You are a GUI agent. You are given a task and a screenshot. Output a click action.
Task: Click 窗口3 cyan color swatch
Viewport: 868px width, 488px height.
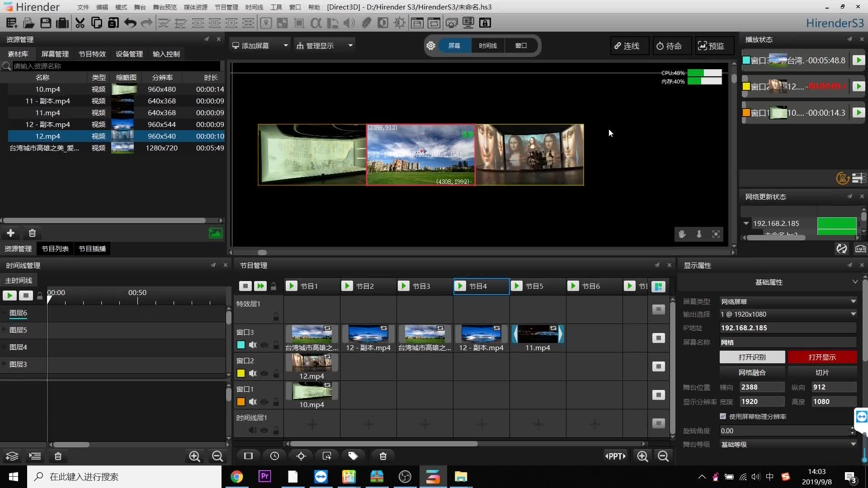[241, 345]
